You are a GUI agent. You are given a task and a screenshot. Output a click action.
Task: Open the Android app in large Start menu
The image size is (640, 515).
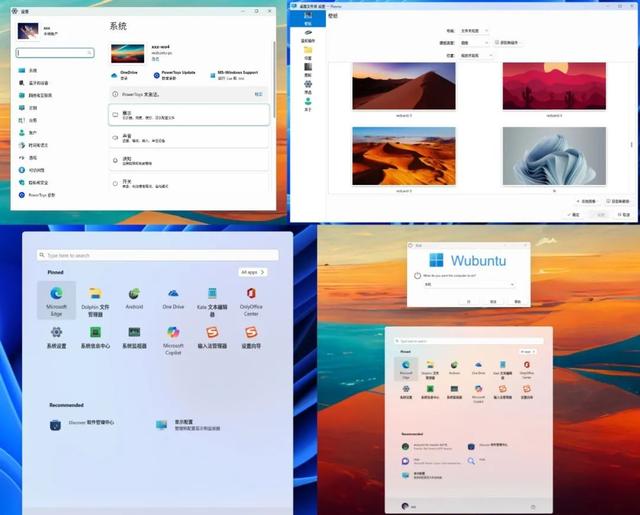point(134,298)
